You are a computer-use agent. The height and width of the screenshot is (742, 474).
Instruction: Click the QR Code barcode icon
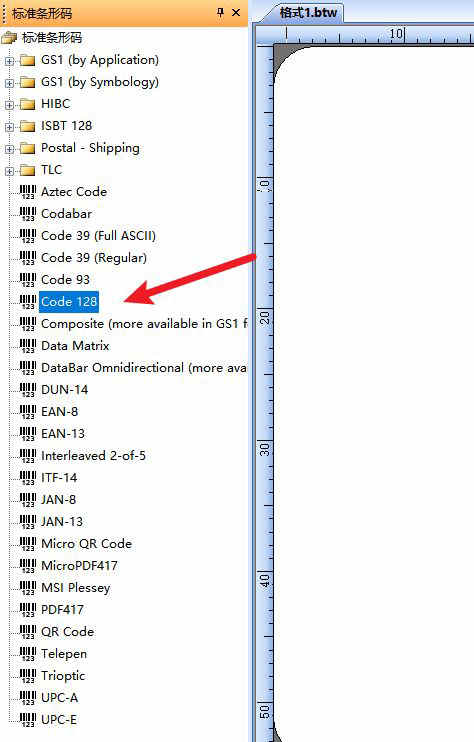(28, 632)
